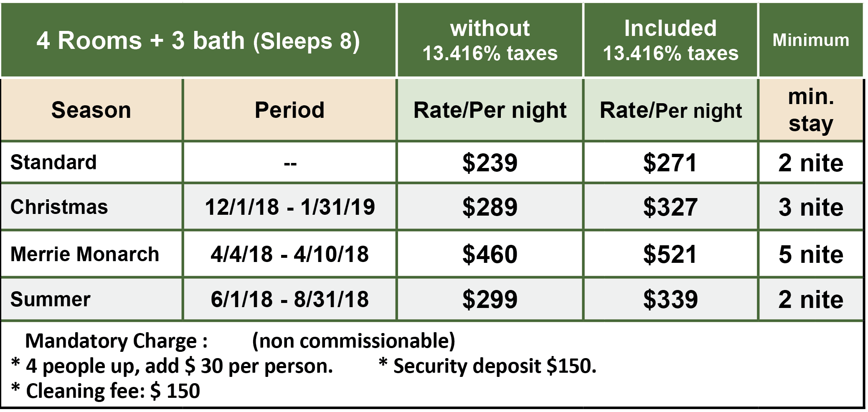This screenshot has width=868, height=412.
Task: Click the 'min. stay' column header
Action: tap(811, 110)
